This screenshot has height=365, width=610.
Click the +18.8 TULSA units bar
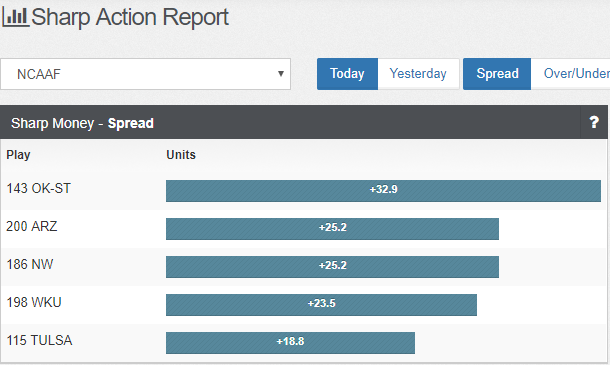290,343
